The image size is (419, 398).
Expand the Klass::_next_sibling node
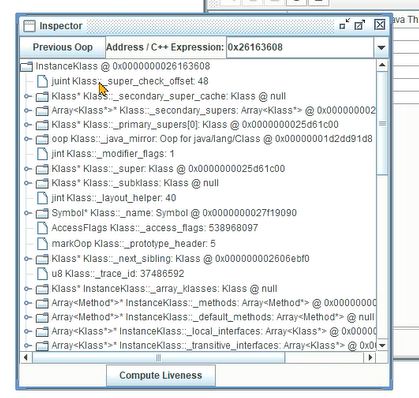pos(28,259)
